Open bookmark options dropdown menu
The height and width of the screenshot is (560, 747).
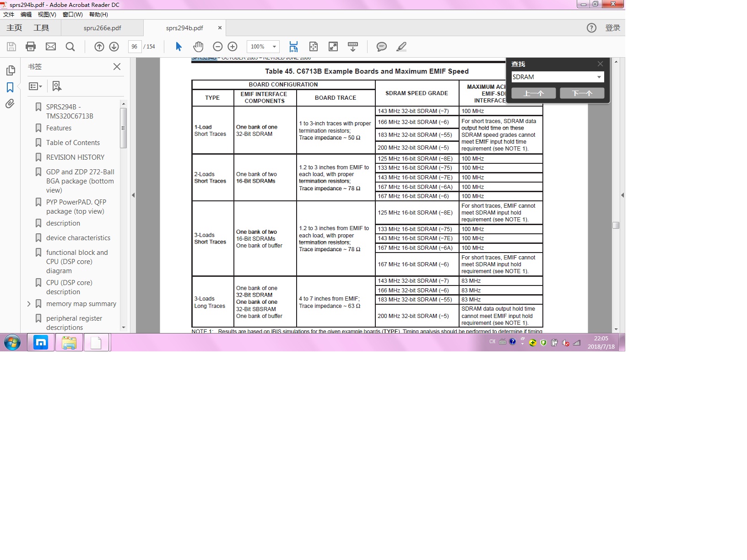pyautogui.click(x=35, y=86)
